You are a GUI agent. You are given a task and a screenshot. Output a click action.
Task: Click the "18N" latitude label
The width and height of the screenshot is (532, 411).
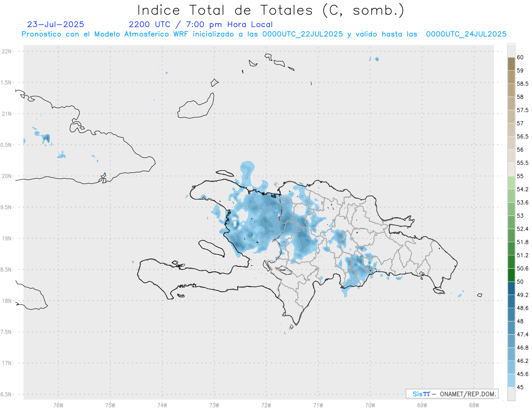pyautogui.click(x=6, y=301)
